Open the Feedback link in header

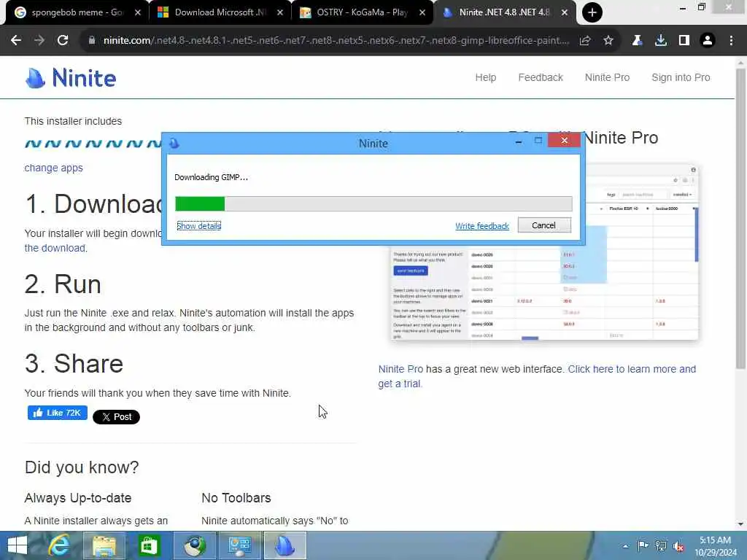pos(541,77)
